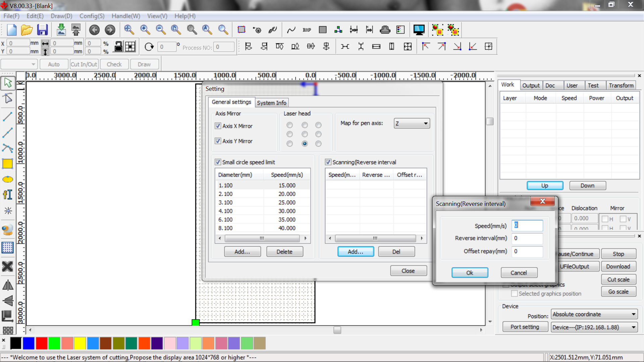The width and height of the screenshot is (644, 362).
Task: Select the yellow rectangle tool
Action: click(x=8, y=164)
